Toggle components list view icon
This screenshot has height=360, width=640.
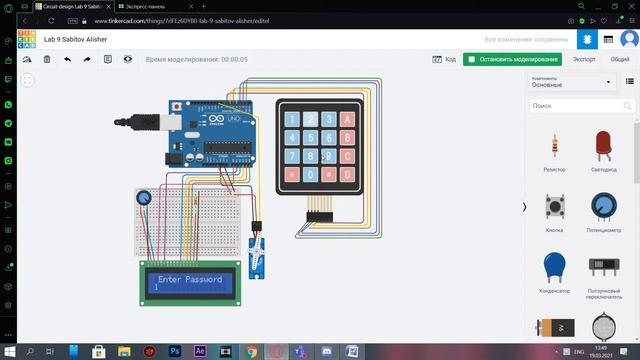click(x=630, y=81)
